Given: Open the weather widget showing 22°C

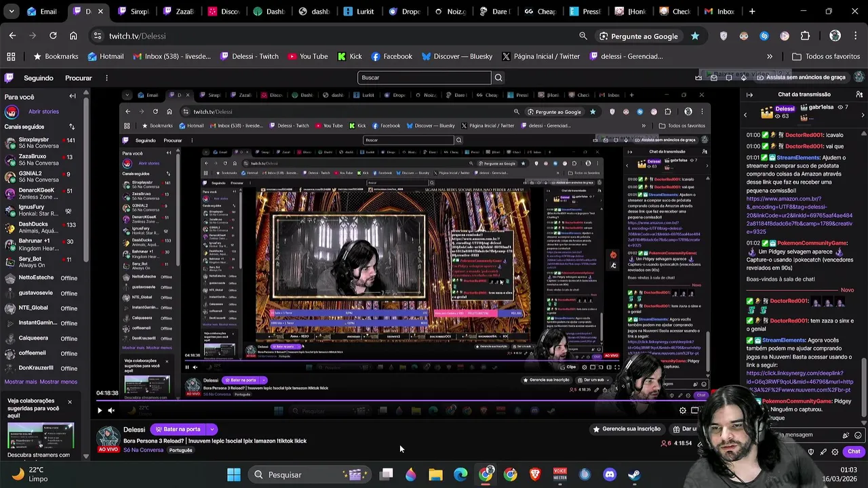Looking at the screenshot, I should (31, 474).
